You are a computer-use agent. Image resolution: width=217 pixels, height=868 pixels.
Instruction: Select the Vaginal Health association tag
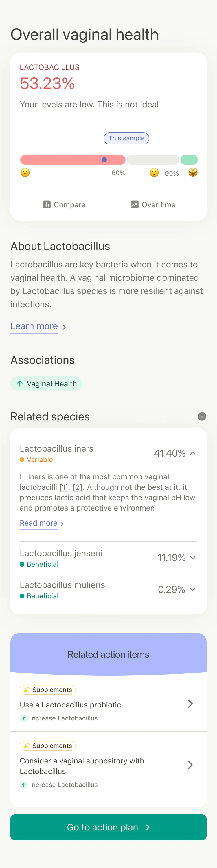click(x=46, y=383)
